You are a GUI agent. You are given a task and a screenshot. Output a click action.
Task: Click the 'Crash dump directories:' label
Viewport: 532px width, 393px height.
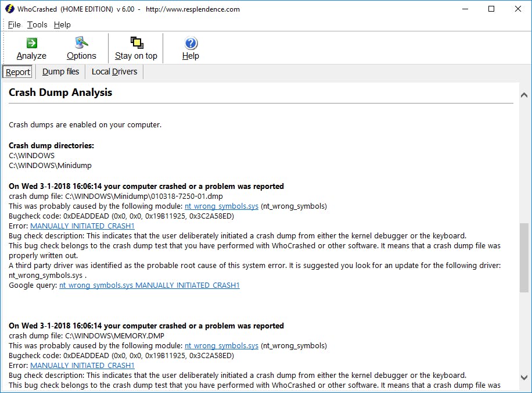pos(51,145)
